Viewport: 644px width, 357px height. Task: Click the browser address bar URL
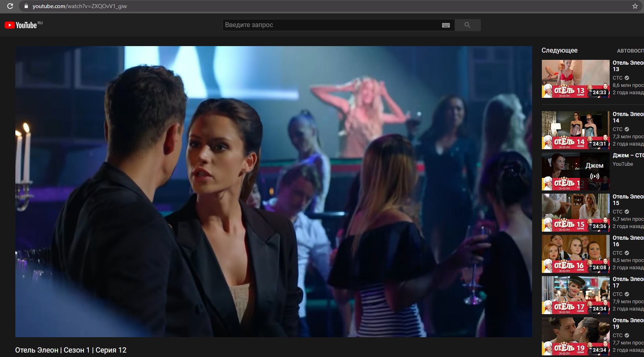(x=80, y=6)
